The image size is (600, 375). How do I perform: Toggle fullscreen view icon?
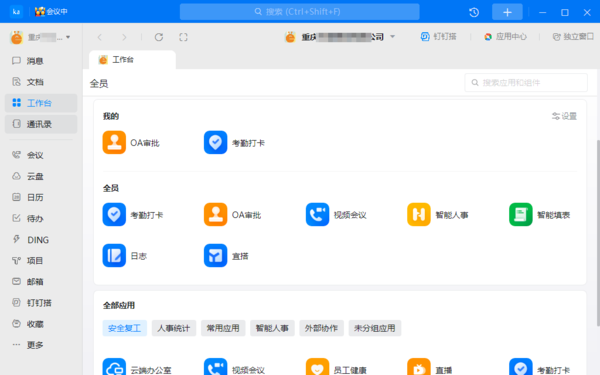[x=183, y=37]
